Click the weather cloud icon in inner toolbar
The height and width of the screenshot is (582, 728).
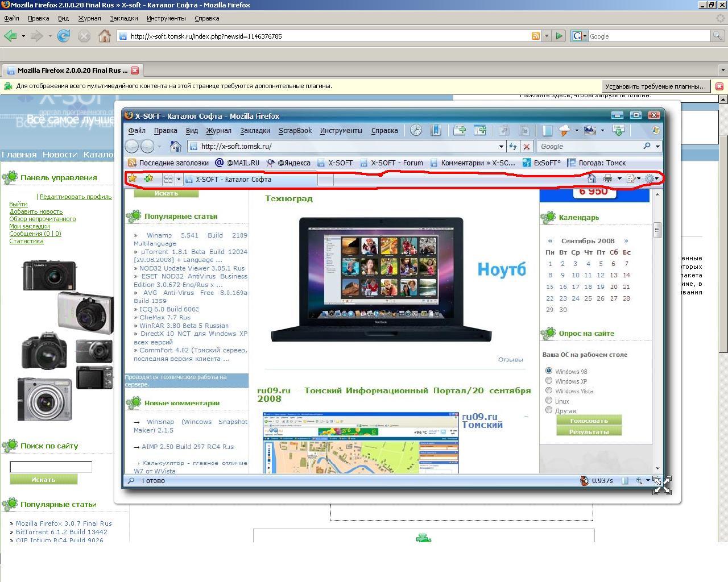click(x=564, y=130)
